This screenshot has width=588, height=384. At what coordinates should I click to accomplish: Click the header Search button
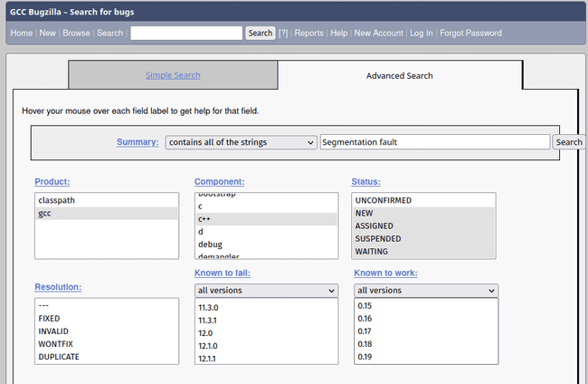(261, 33)
